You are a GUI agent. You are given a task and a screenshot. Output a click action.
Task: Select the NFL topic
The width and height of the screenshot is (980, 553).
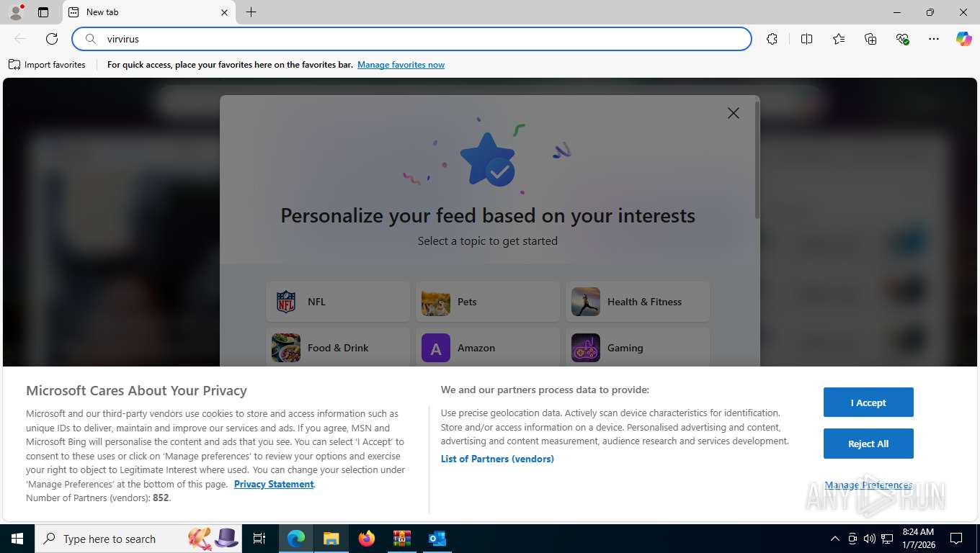338,302
